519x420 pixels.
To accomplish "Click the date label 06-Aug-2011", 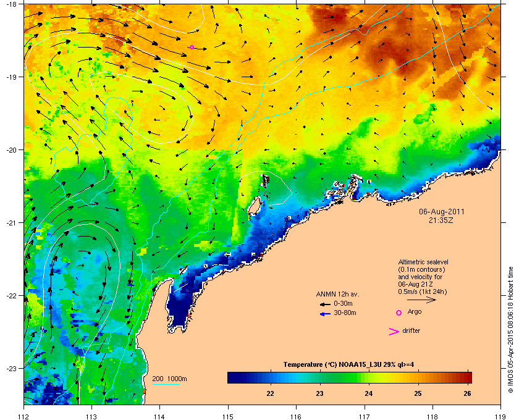I will [x=442, y=212].
